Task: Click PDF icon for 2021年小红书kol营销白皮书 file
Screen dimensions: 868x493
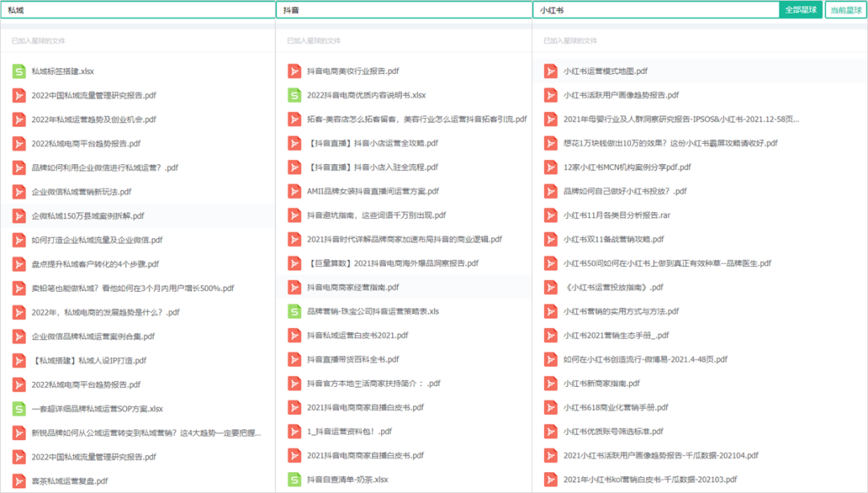Action: tap(551, 479)
